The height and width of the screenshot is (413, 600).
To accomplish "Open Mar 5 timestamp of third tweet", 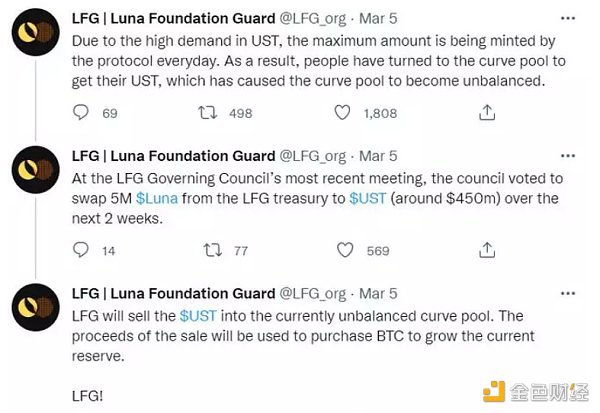I will pos(378,294).
